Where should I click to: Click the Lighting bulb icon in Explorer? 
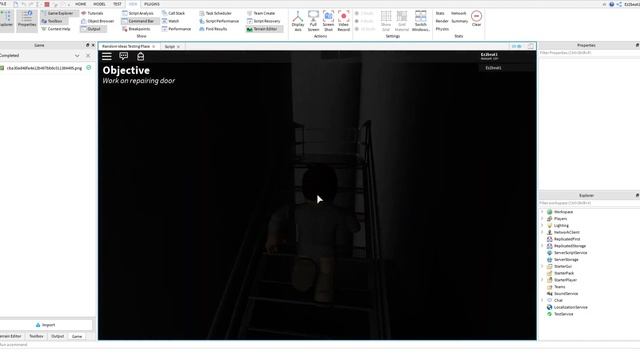point(549,225)
